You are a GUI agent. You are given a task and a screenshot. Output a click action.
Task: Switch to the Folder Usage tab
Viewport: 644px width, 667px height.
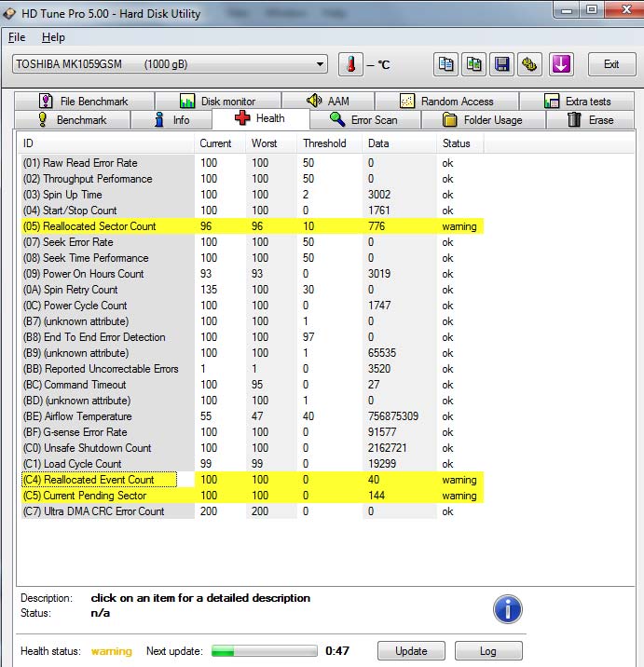[x=483, y=119]
